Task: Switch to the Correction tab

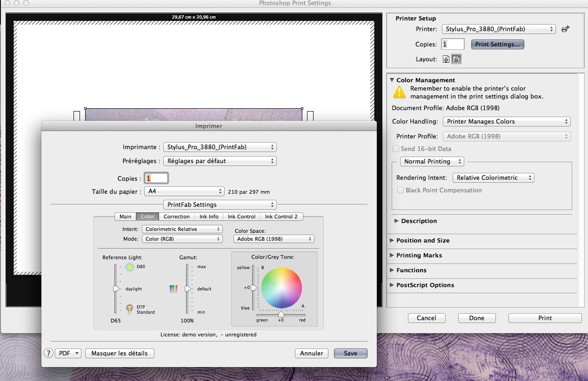Action: click(x=176, y=217)
